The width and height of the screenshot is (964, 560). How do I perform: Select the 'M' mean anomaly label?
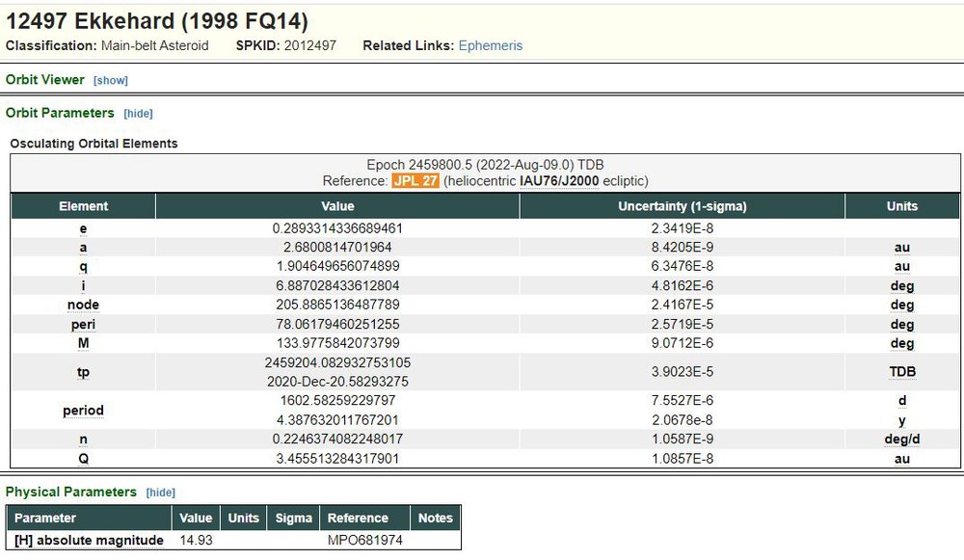click(x=83, y=343)
